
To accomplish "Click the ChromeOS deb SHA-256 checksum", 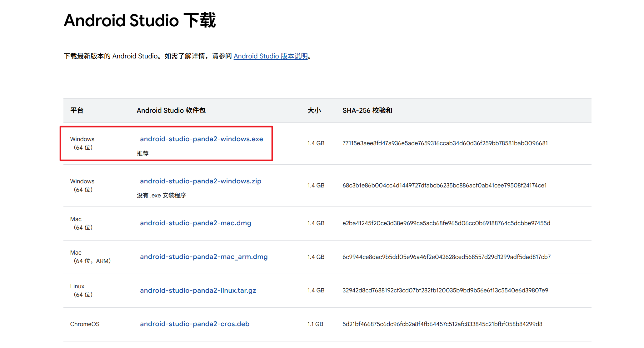I will 442,324.
